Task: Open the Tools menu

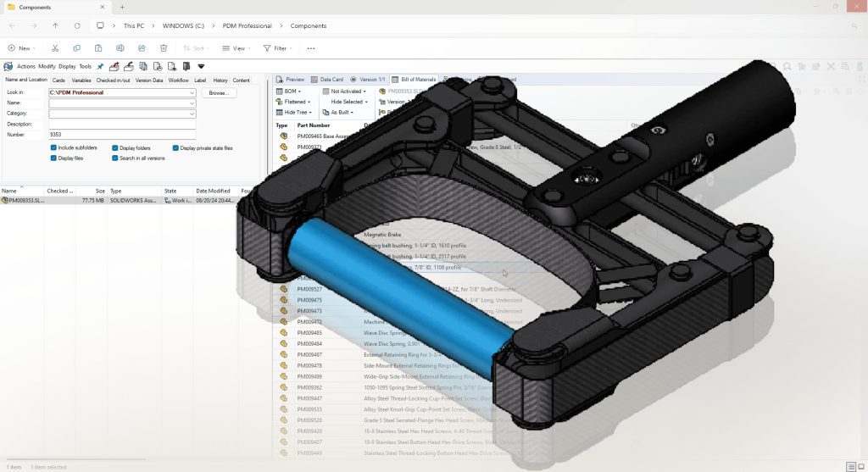Action: tap(86, 66)
